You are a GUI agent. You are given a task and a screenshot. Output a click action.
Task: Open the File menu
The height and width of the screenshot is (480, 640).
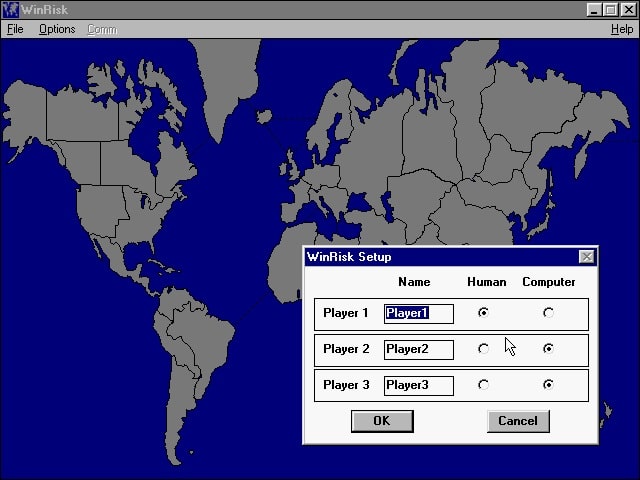[14, 29]
